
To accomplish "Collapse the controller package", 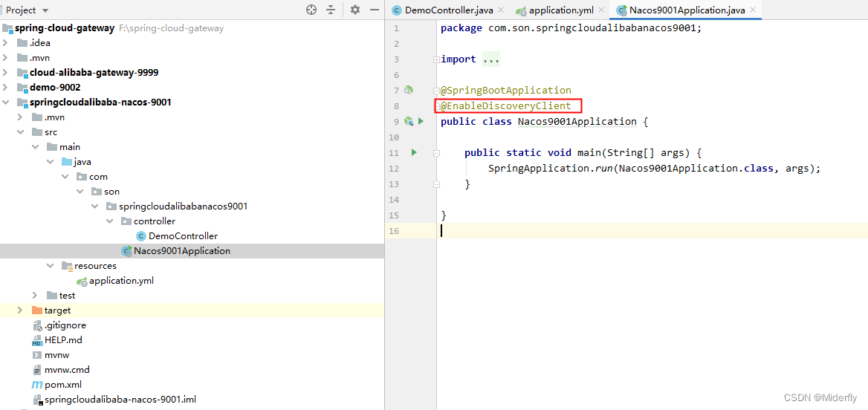I will (x=110, y=221).
